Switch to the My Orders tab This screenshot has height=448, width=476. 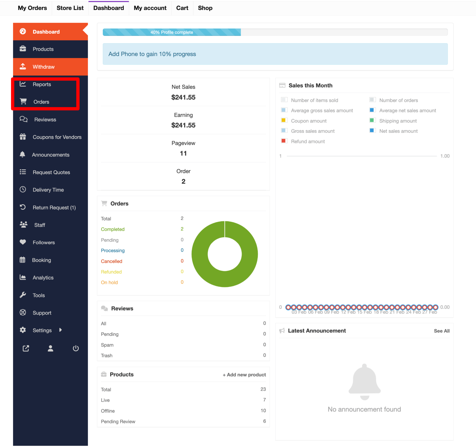[32, 8]
